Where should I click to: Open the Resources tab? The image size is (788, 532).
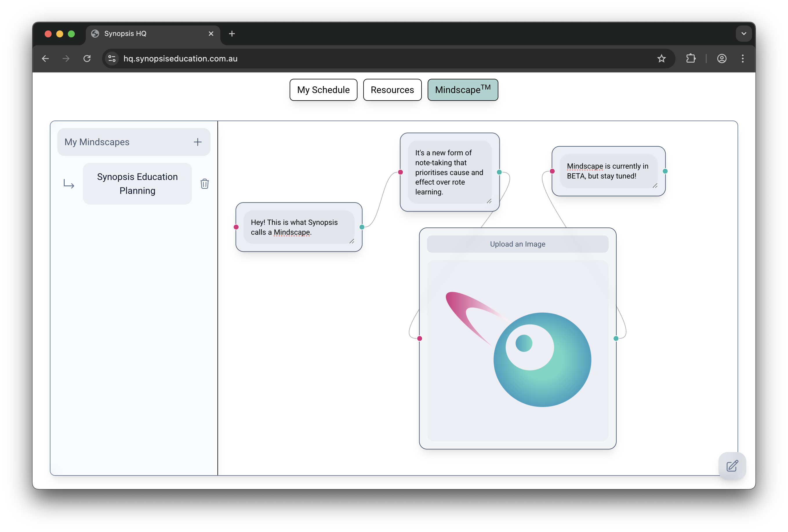pos(392,90)
